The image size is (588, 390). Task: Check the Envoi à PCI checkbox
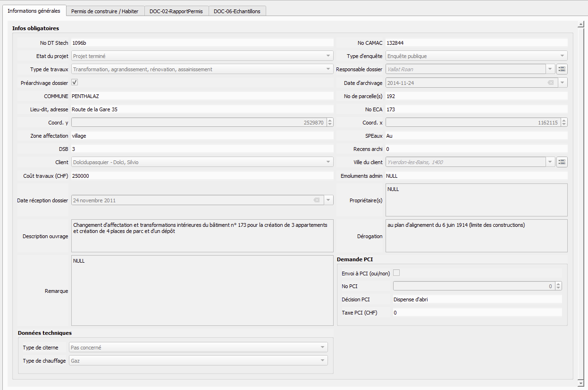[396, 273]
